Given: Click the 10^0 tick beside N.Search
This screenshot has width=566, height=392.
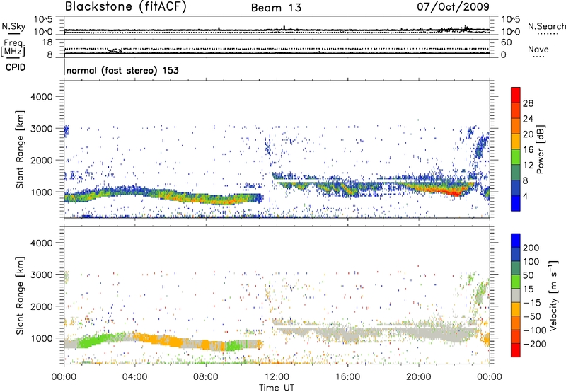Looking at the screenshot, I should (510, 32).
